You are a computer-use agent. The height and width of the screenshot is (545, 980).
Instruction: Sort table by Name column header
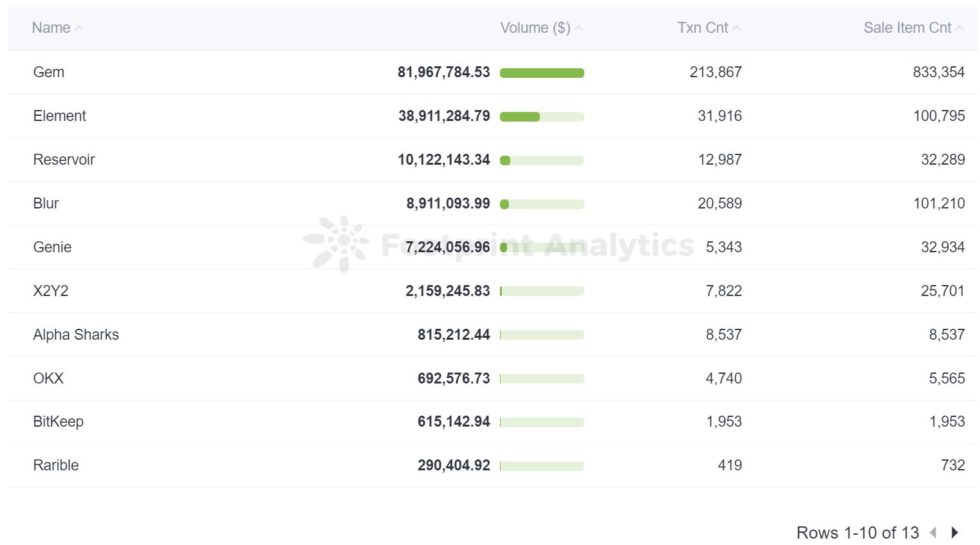(51, 28)
